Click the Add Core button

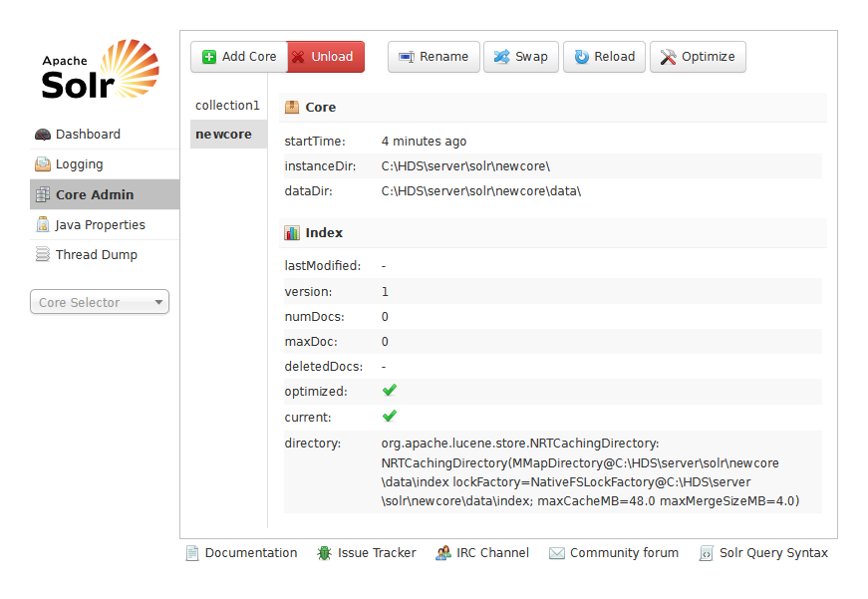[x=239, y=57]
